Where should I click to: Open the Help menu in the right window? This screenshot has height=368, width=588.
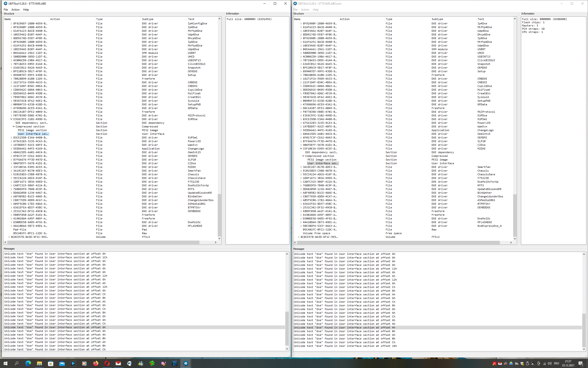pos(316,10)
